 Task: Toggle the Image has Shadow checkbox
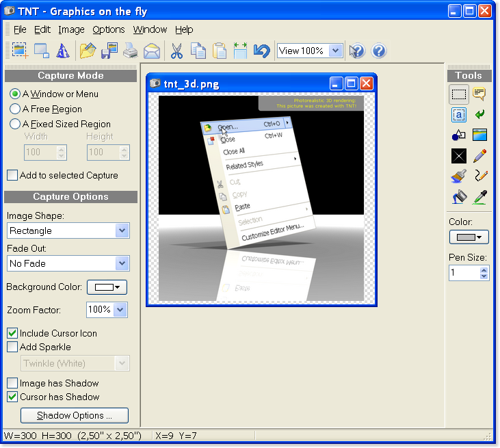click(x=12, y=383)
